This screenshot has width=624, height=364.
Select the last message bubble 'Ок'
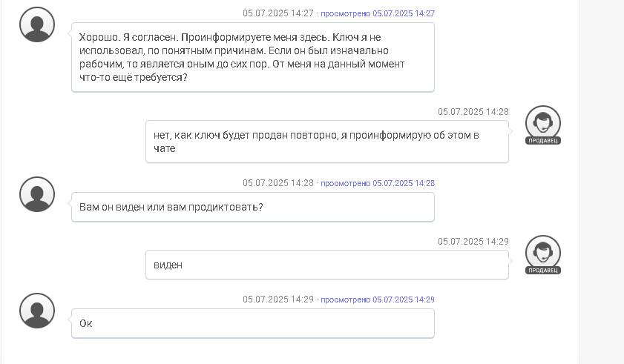click(x=253, y=323)
